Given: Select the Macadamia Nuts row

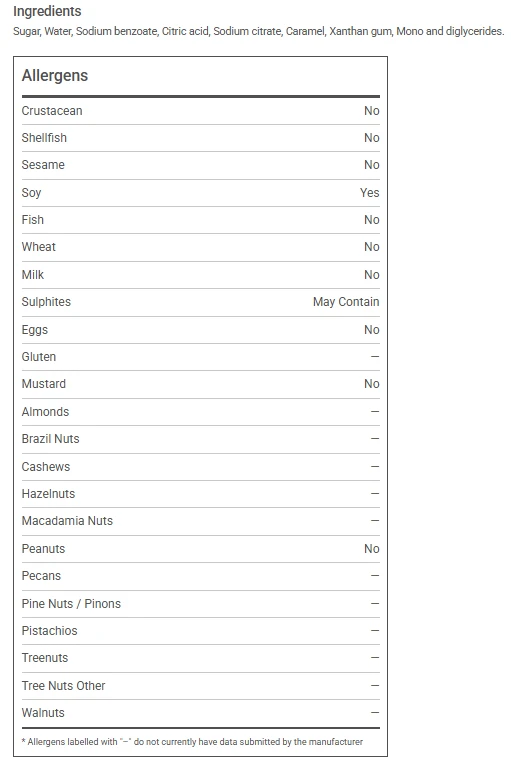Looking at the screenshot, I should [200, 521].
